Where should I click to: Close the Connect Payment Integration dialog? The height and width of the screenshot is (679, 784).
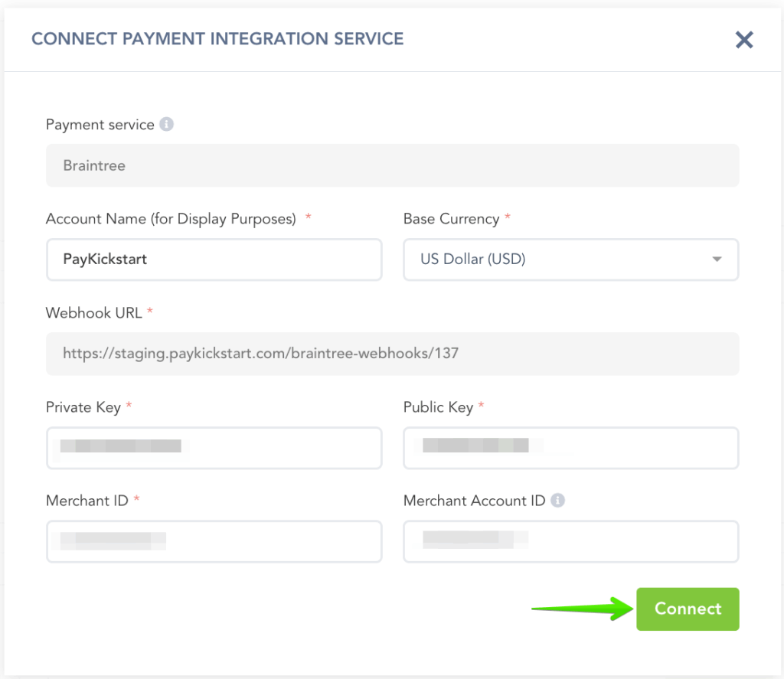(x=744, y=40)
